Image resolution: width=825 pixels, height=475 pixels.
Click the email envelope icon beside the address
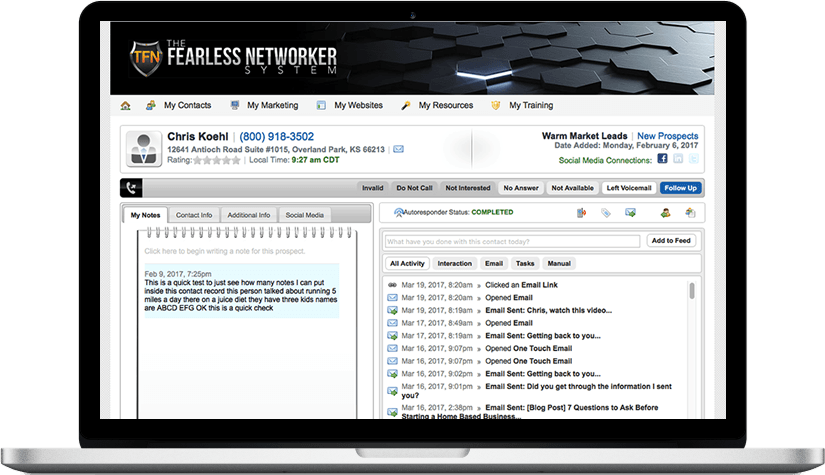pos(399,149)
